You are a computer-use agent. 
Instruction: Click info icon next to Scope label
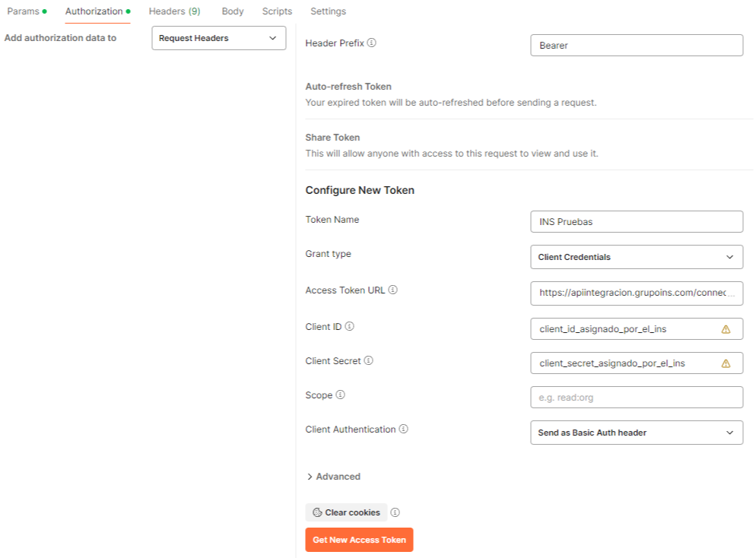tap(340, 395)
